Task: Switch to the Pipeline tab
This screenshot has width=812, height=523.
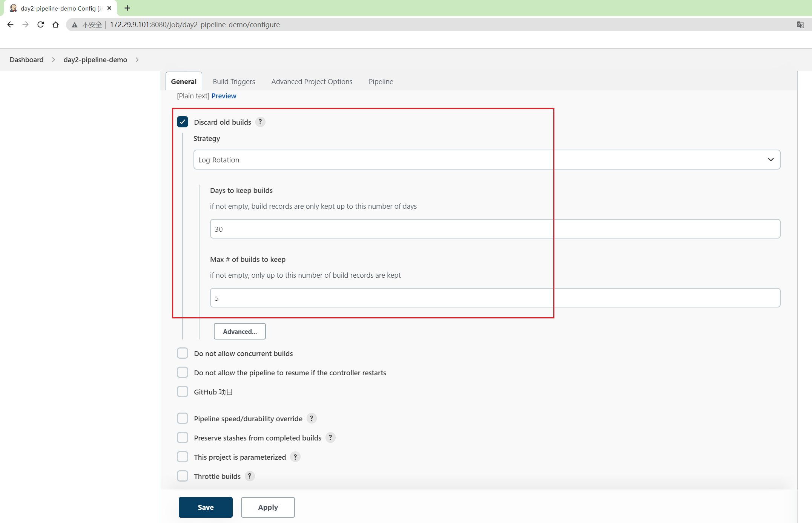Action: pyautogui.click(x=381, y=81)
